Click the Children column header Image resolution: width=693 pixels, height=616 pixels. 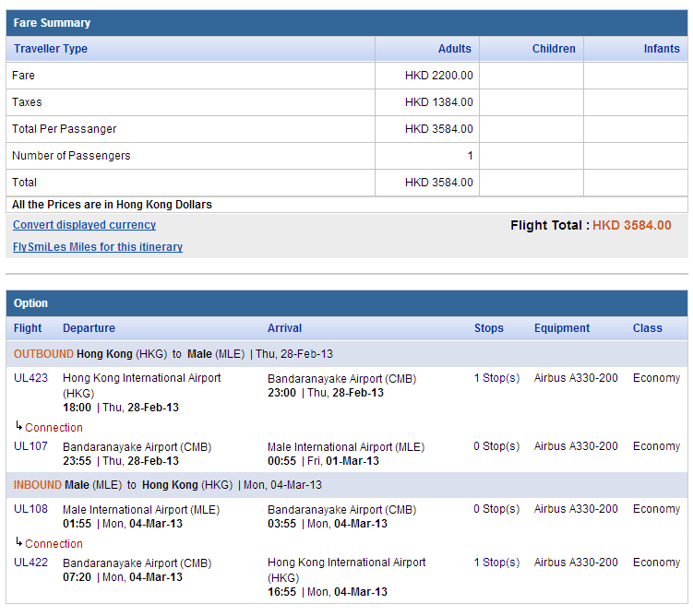(554, 49)
